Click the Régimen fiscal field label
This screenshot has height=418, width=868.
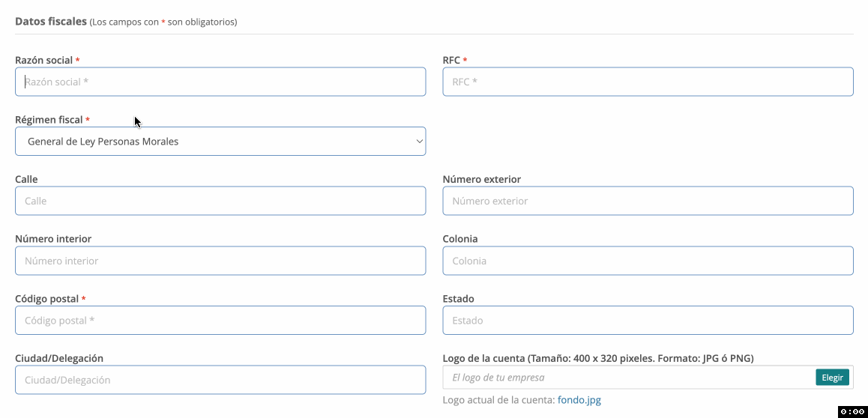(49, 120)
